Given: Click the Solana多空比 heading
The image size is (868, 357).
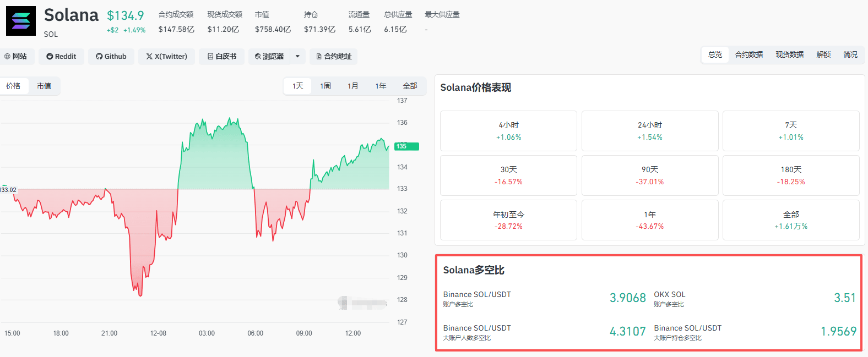Looking at the screenshot, I should (474, 270).
